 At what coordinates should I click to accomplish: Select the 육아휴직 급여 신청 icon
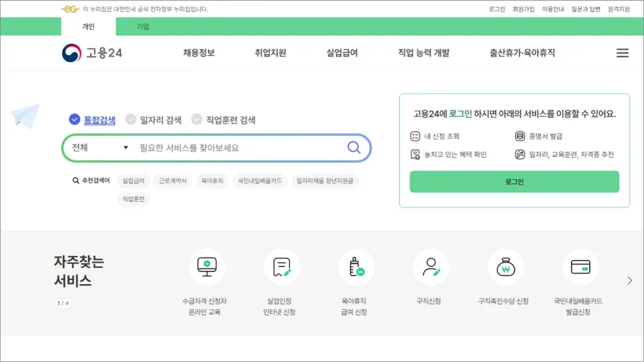[x=356, y=267]
